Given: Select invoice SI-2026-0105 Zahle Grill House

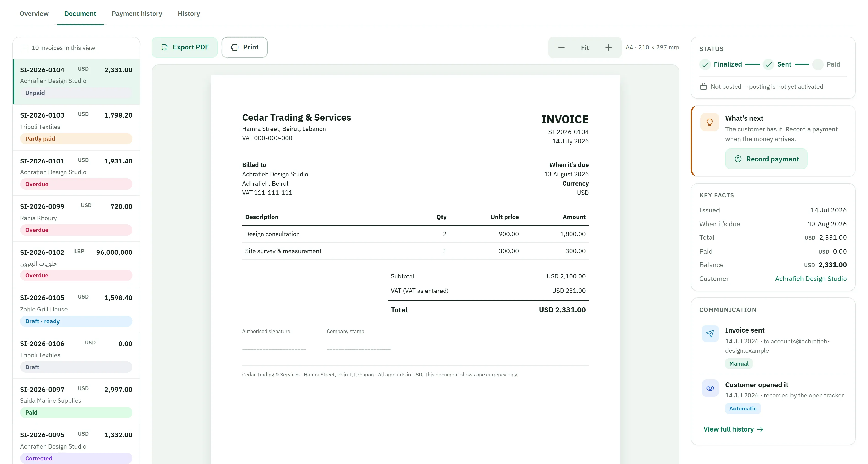Looking at the screenshot, I should point(77,310).
